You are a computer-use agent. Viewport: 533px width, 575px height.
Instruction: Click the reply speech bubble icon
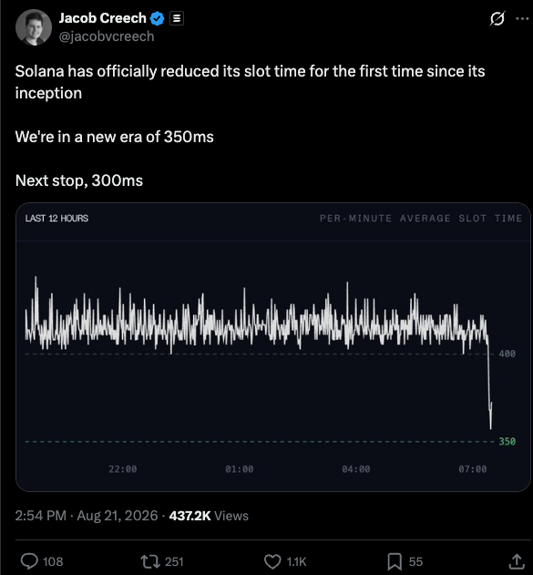tap(29, 561)
